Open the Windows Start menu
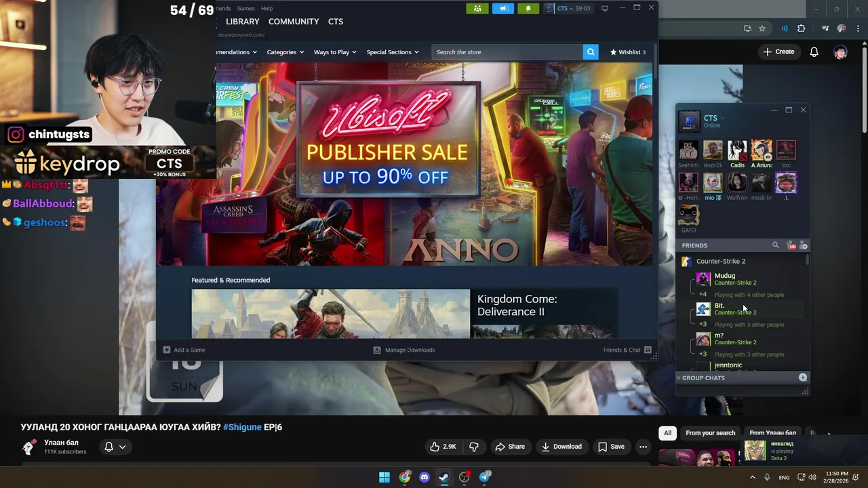The height and width of the screenshot is (488, 868). pos(384,477)
